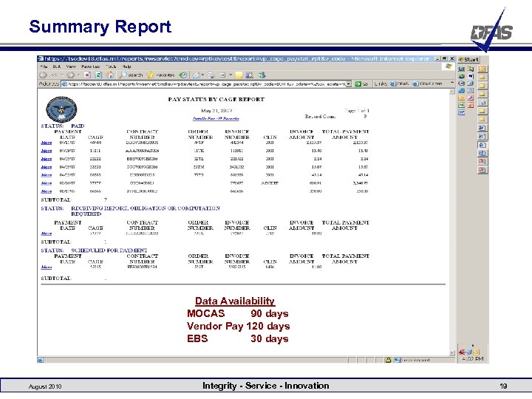Click the green Excel quick launch icon
Viewport: 532px width, 399px height.
pyautogui.click(x=461, y=105)
